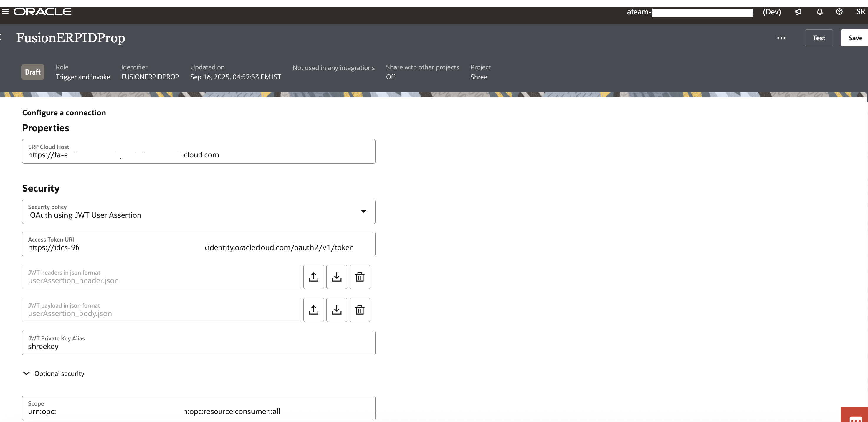The height and width of the screenshot is (422, 868).
Task: Open the notifications bell
Action: 819,12
